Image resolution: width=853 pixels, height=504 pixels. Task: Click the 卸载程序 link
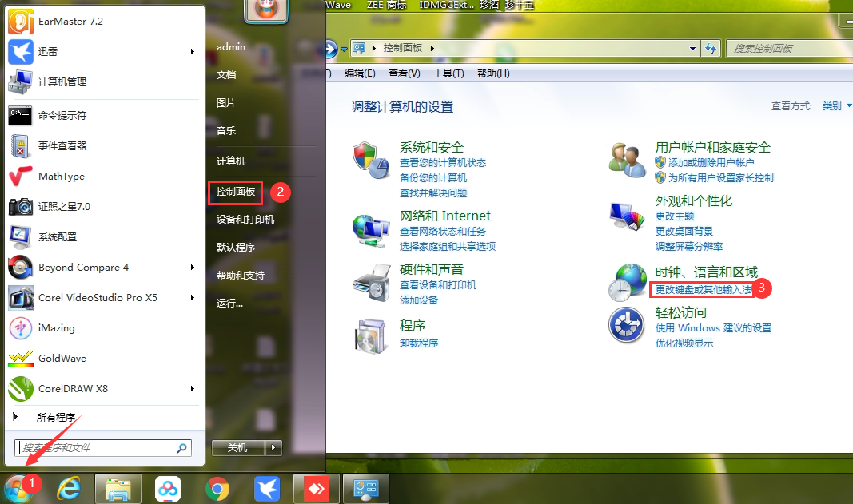point(419,343)
